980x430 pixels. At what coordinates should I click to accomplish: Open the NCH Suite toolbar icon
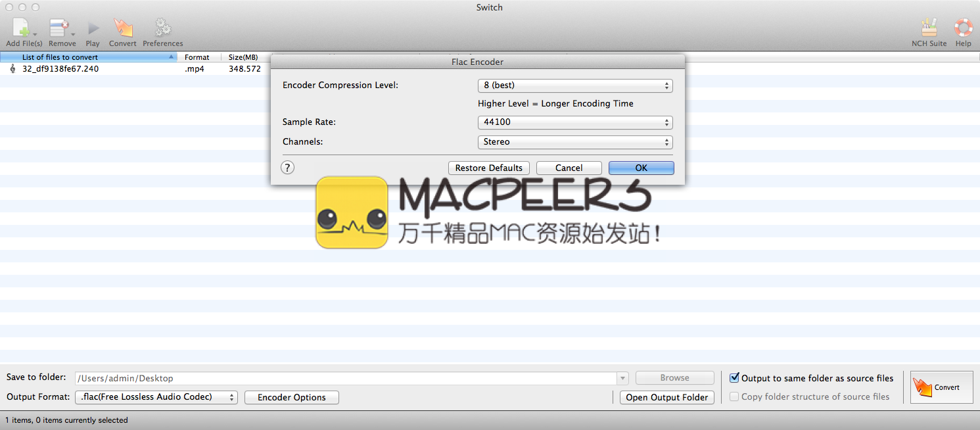click(929, 28)
